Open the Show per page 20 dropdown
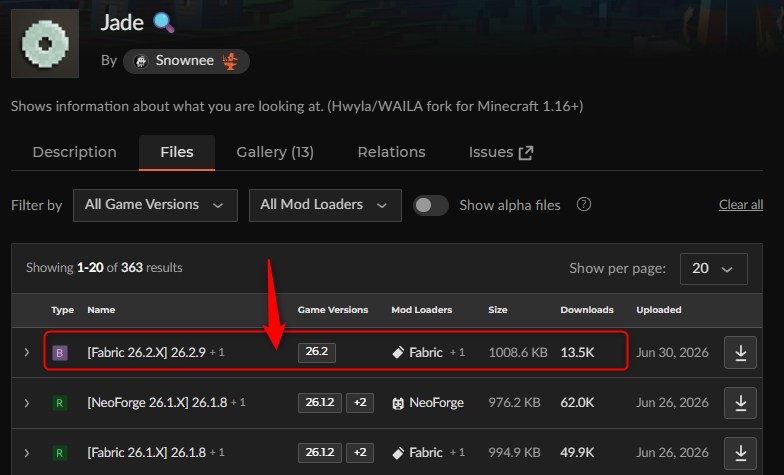Screen dimensions: 784x475 tap(714, 268)
